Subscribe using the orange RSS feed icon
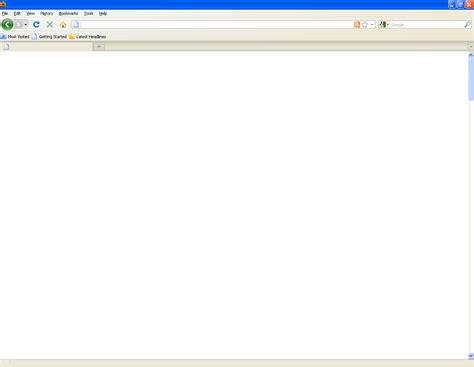 tap(357, 24)
